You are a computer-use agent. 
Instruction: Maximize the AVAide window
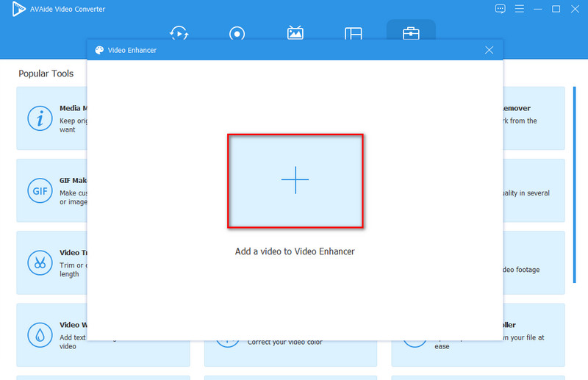(x=556, y=9)
